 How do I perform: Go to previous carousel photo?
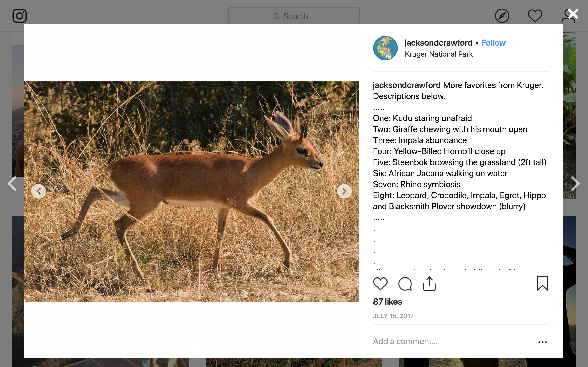[39, 191]
